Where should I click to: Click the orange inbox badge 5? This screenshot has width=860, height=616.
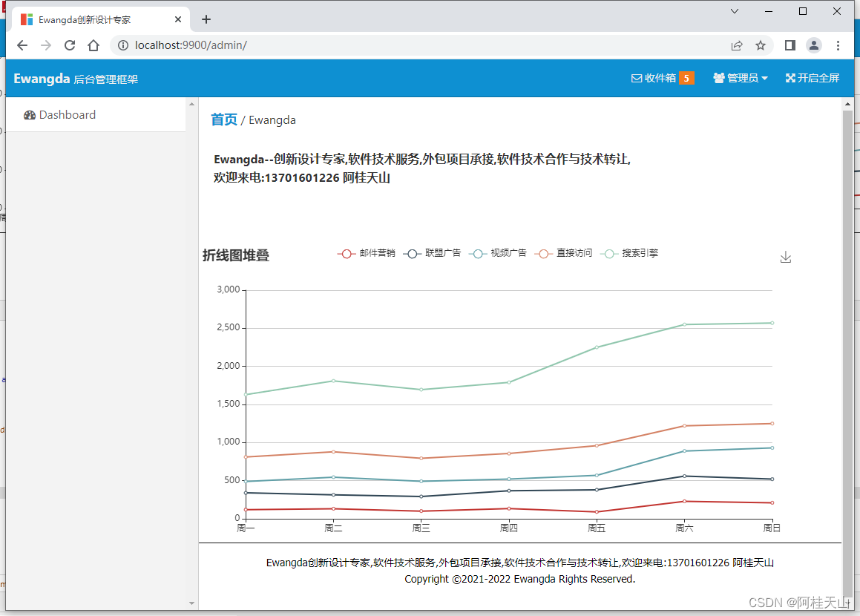click(686, 78)
